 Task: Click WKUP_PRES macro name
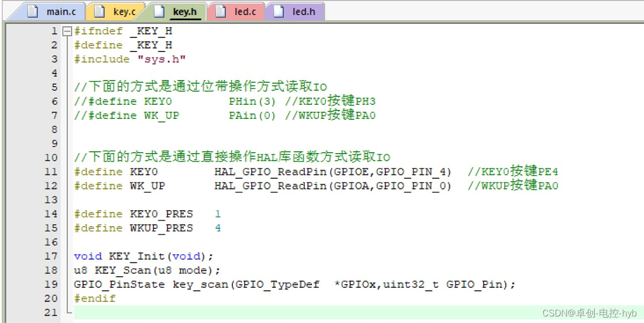(x=162, y=228)
